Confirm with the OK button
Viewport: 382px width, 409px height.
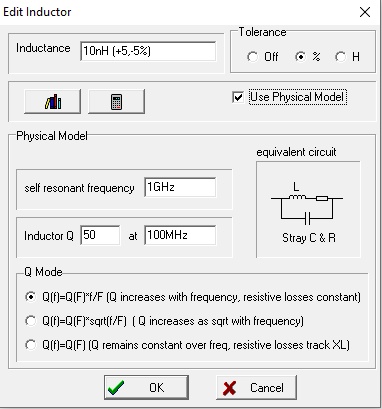pos(146,387)
